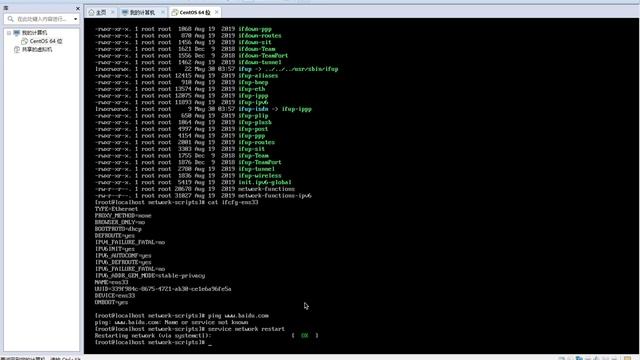Close the 主页 tab

tap(113, 12)
